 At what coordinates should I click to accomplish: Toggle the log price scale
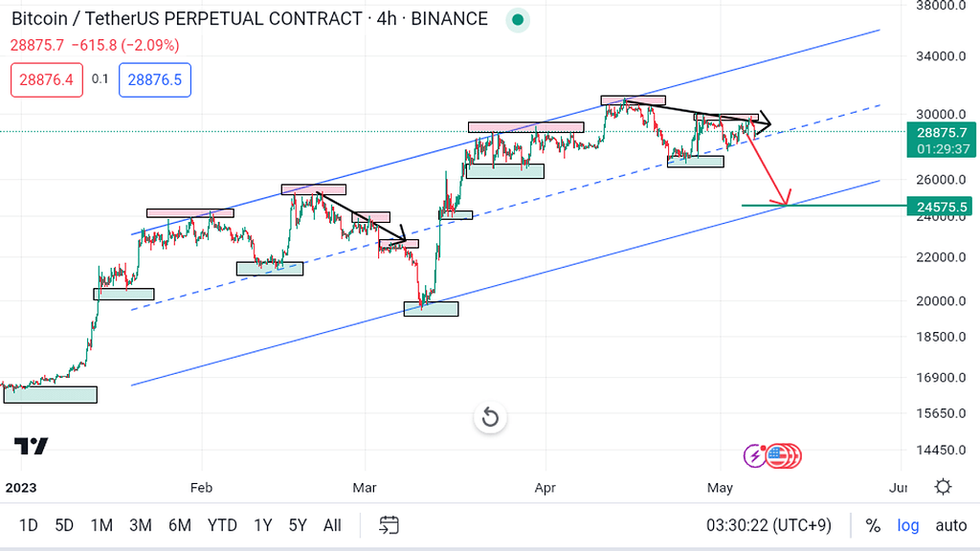tap(907, 525)
